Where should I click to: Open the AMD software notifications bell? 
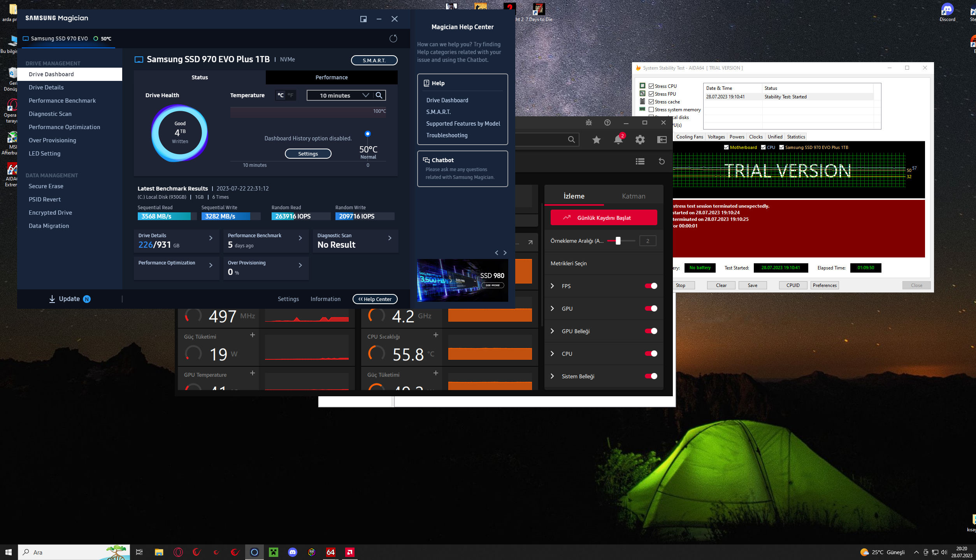coord(618,140)
